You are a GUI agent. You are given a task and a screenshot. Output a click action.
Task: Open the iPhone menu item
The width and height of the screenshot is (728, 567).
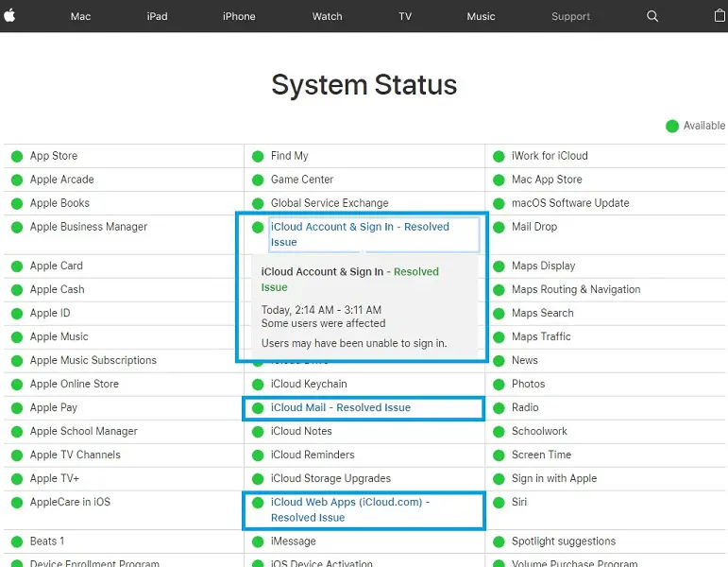click(239, 16)
